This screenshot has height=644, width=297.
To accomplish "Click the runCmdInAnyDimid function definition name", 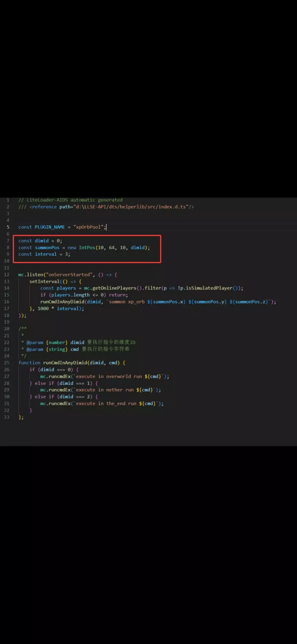I will 65,363.
